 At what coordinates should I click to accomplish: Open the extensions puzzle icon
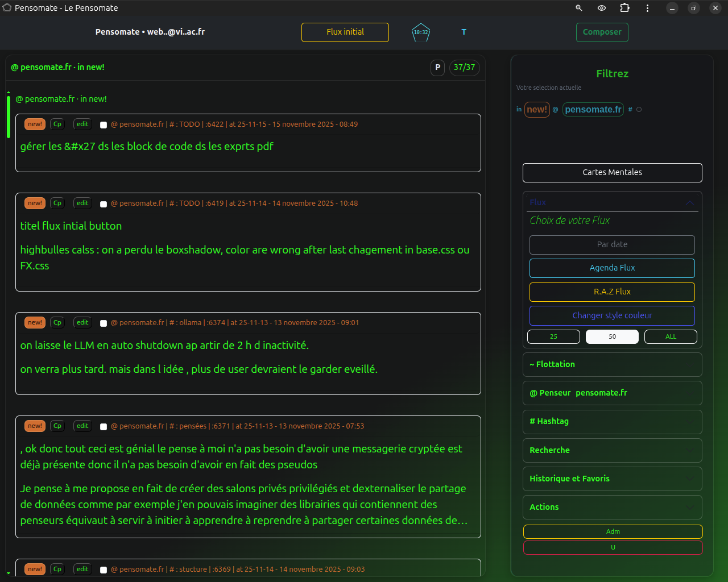(624, 8)
